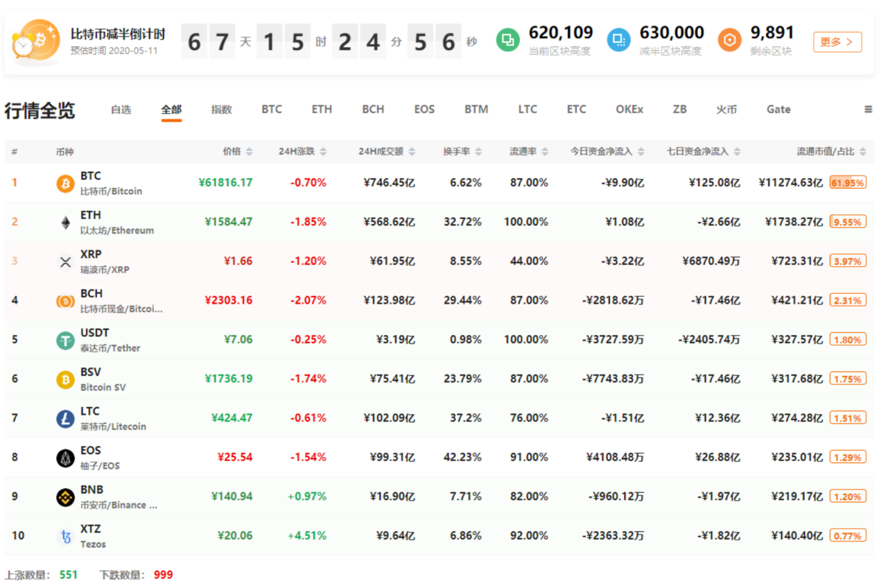Open the 莱特币/Litecoin coin link
The height and width of the screenshot is (588, 879).
tap(113, 426)
